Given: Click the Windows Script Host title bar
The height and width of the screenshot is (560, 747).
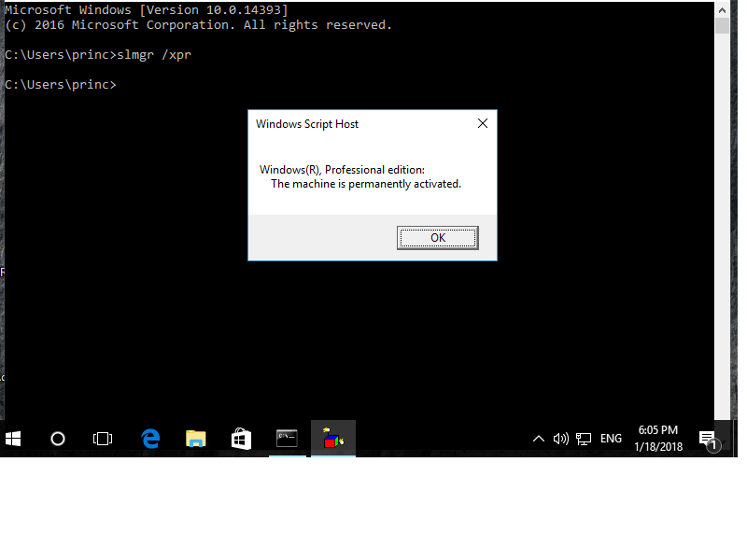Looking at the screenshot, I should 355,124.
